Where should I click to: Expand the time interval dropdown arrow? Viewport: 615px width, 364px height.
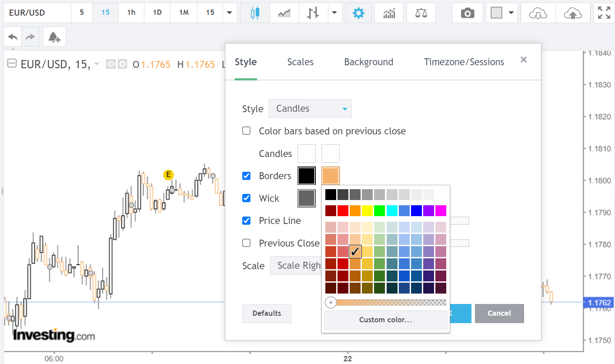(230, 13)
